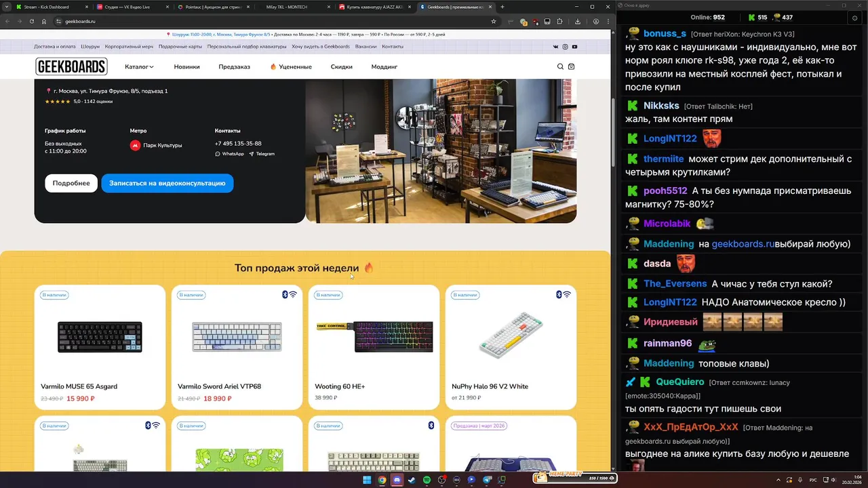This screenshot has width=868, height=488.
Task: Expand the Каталог dropdown menu
Action: point(139,67)
